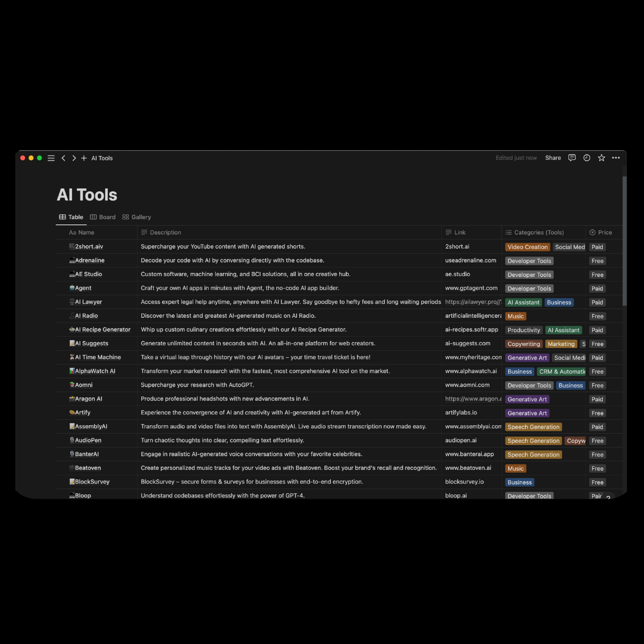Open page history clock icon

coord(587,157)
